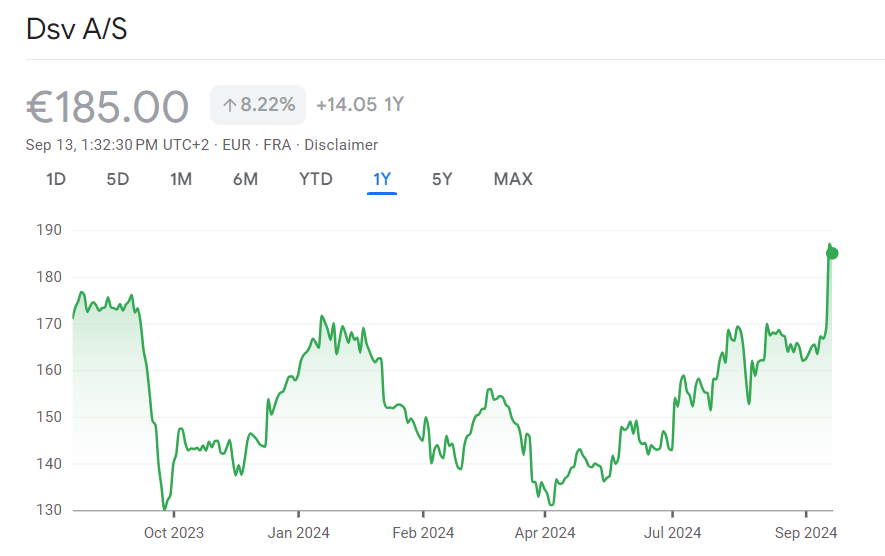
Task: Click the current price dot on chart
Action: click(832, 253)
